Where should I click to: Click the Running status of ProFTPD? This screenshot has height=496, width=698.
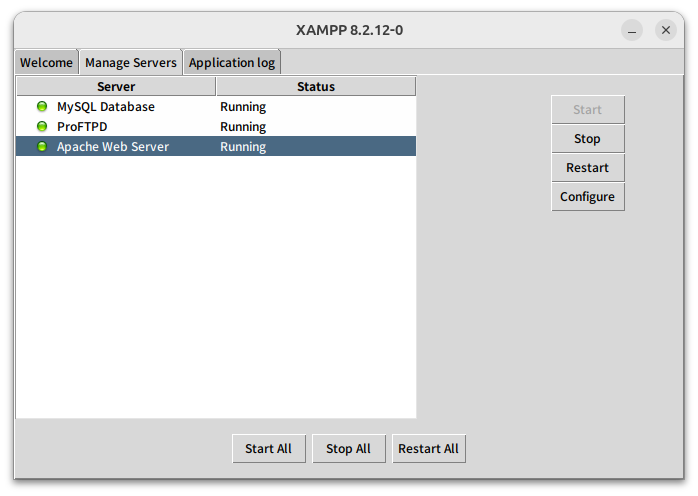pyautogui.click(x=243, y=127)
